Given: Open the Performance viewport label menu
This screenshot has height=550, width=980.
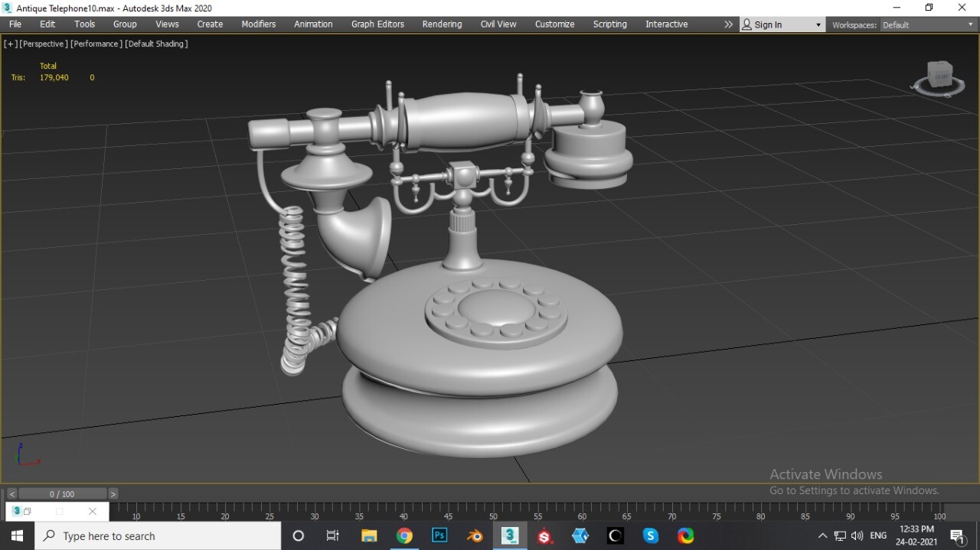Looking at the screenshot, I should (x=96, y=44).
